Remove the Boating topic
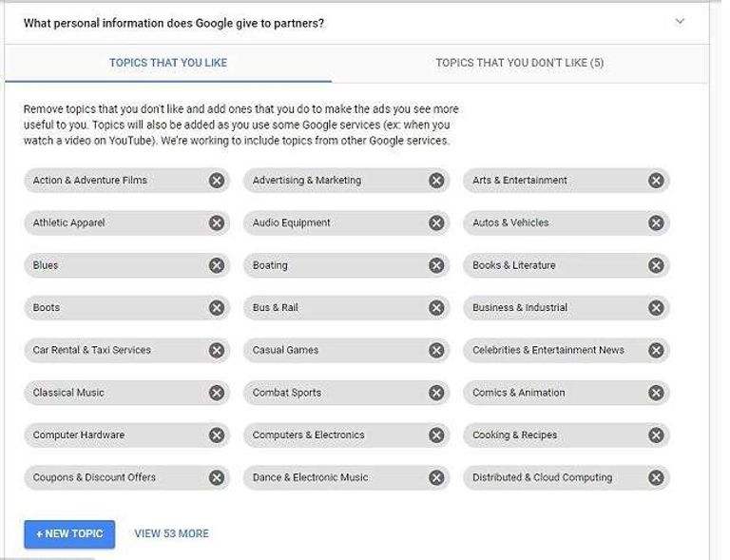This screenshot has height=560, width=730. [x=436, y=266]
